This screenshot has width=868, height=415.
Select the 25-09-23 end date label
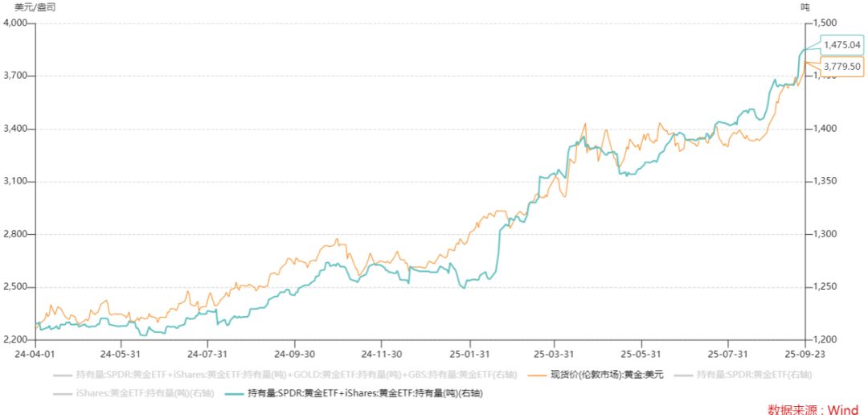tap(803, 352)
